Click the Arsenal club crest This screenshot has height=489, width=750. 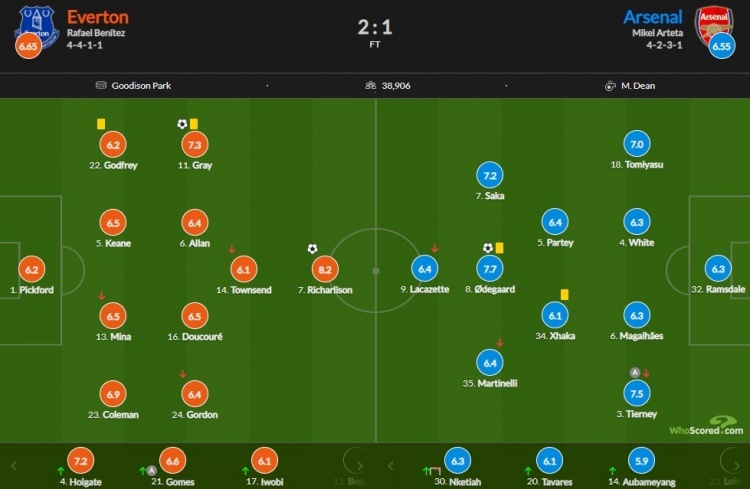click(x=714, y=26)
